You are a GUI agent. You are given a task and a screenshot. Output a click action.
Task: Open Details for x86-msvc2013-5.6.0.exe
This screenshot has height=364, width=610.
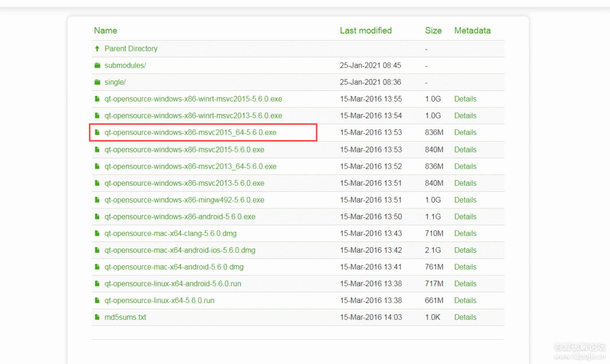tap(465, 183)
